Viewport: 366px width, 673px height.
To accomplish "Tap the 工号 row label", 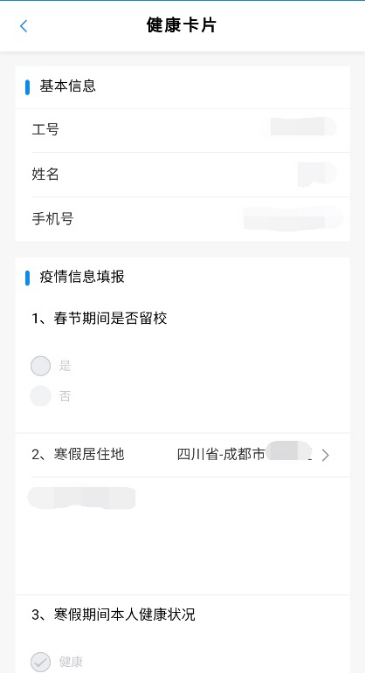I will [x=45, y=129].
